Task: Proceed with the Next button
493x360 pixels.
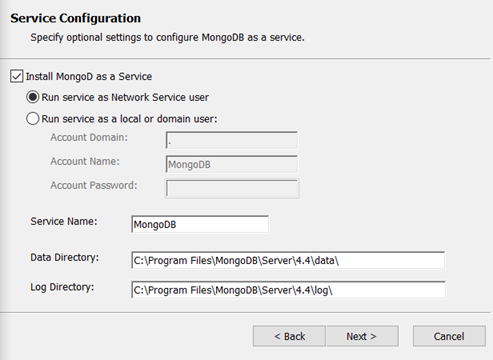Action: (362, 336)
